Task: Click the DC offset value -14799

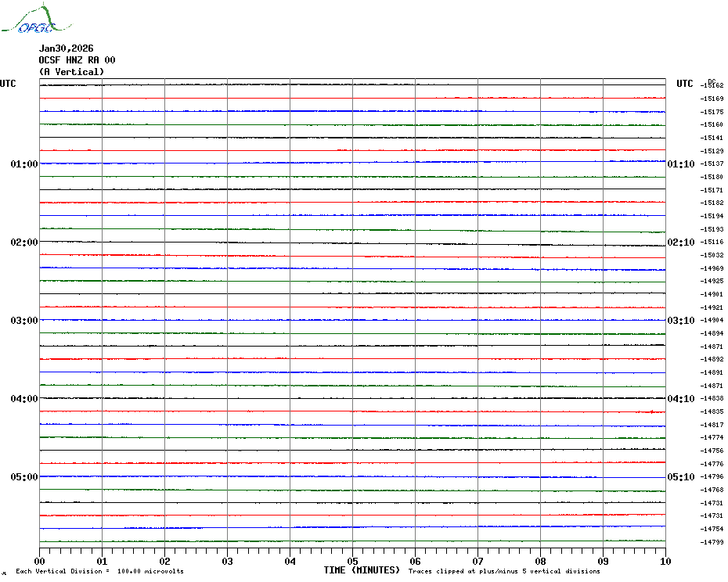Action: pos(712,542)
